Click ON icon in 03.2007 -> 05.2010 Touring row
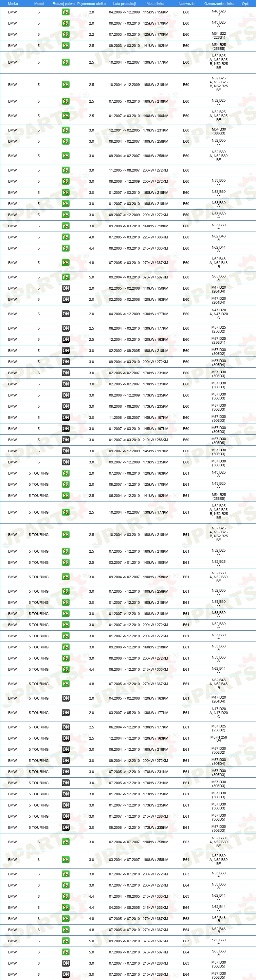The height and width of the screenshot is (980, 256). click(65, 713)
